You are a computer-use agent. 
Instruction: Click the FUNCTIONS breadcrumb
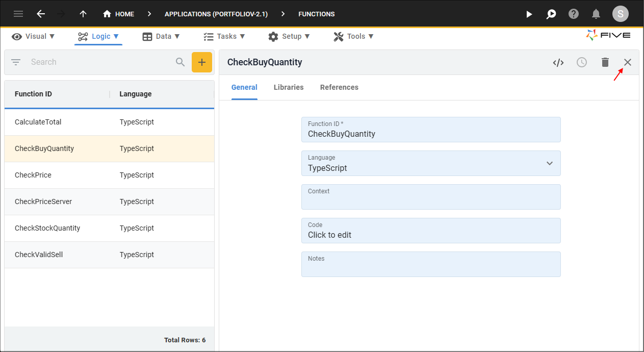[317, 14]
